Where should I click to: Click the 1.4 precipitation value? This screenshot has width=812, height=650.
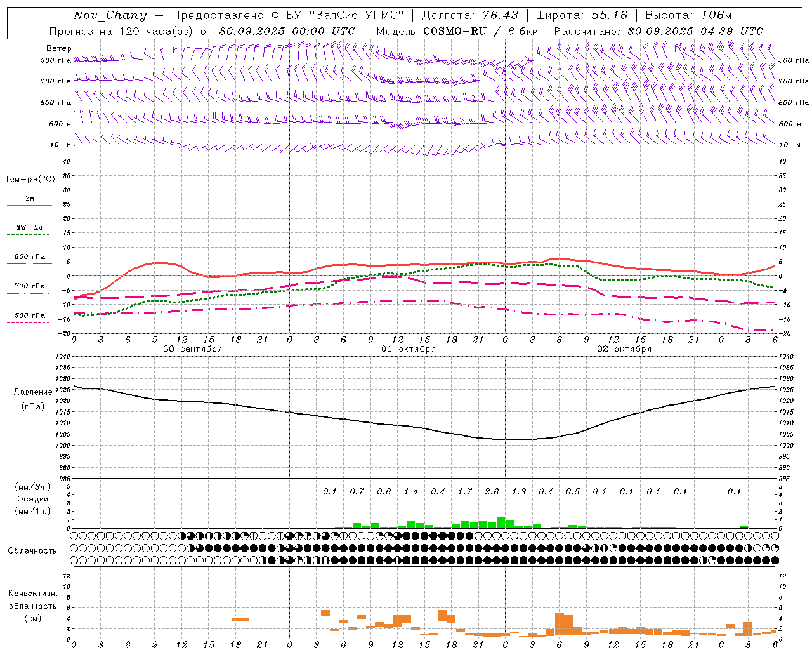coord(411,491)
